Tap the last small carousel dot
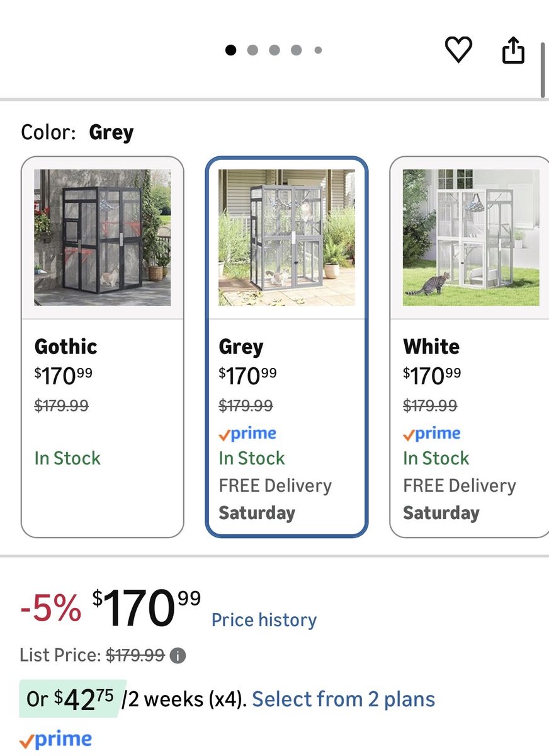Image resolution: width=549 pixels, height=756 pixels. pyautogui.click(x=318, y=50)
